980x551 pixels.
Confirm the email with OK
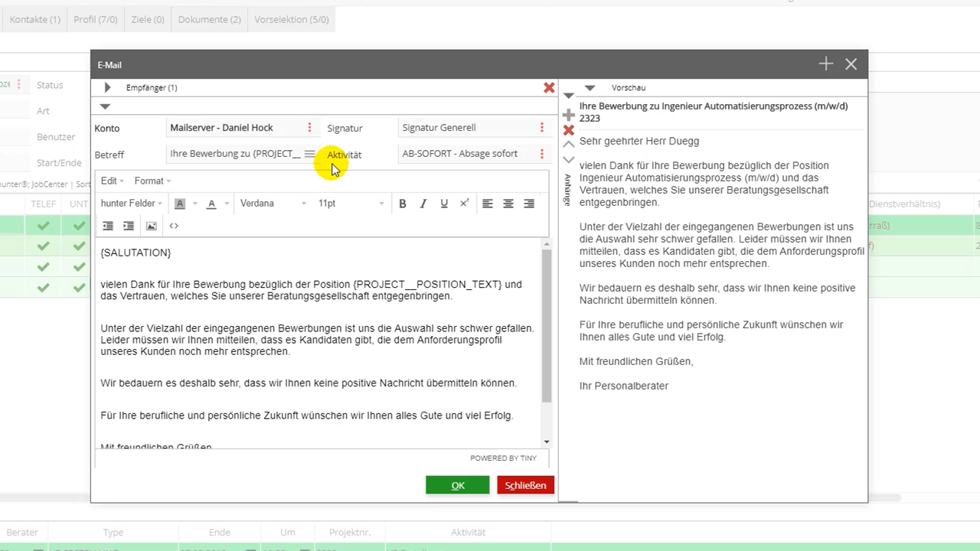[x=458, y=485]
